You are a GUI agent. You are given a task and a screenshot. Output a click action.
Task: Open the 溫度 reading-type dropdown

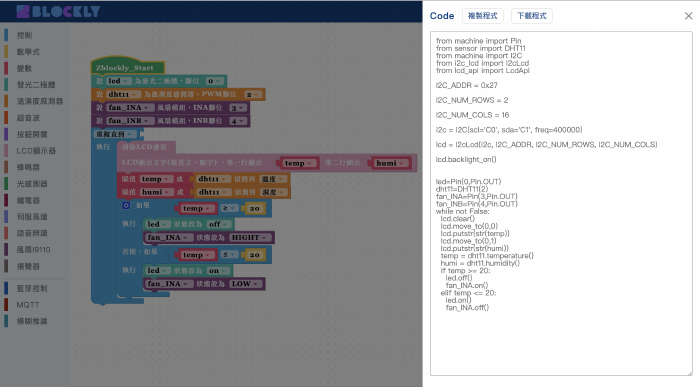point(272,179)
